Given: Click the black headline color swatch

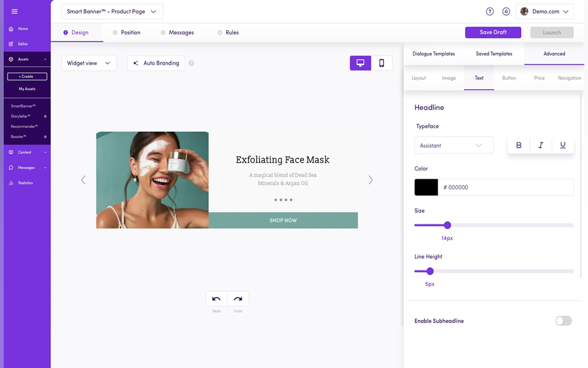Looking at the screenshot, I should 426,187.
